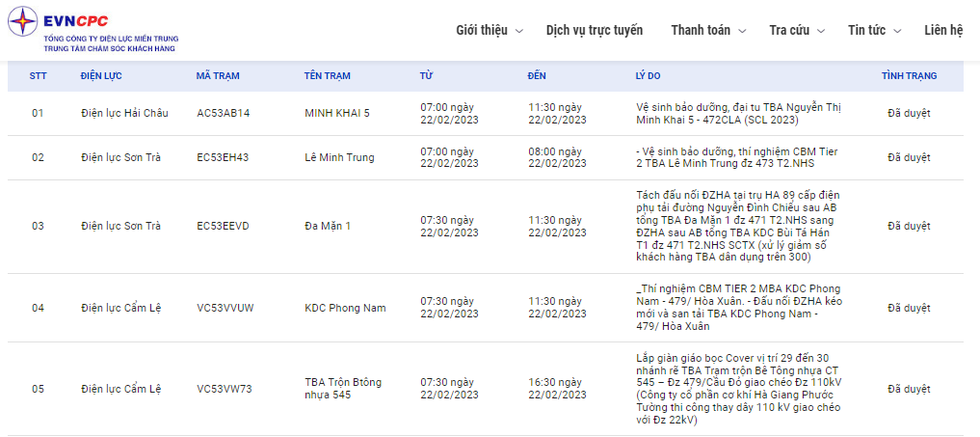This screenshot has height=437, width=980.
Task: Select the MINH KHAI 5 station row
Action: 486,113
